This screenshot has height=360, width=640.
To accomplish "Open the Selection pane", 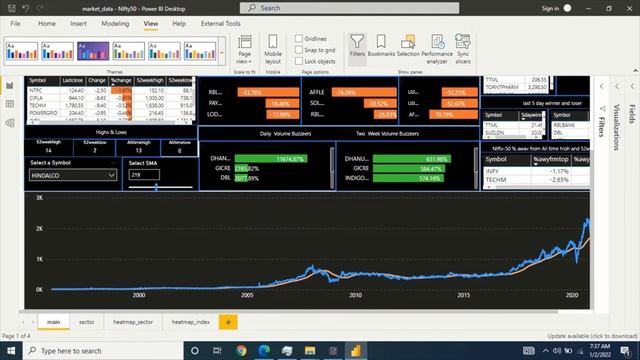I will [408, 46].
